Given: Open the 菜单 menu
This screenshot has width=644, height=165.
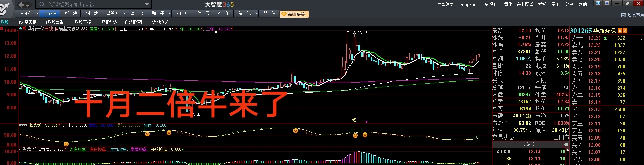Looking at the screenshot, I should 569,4.
